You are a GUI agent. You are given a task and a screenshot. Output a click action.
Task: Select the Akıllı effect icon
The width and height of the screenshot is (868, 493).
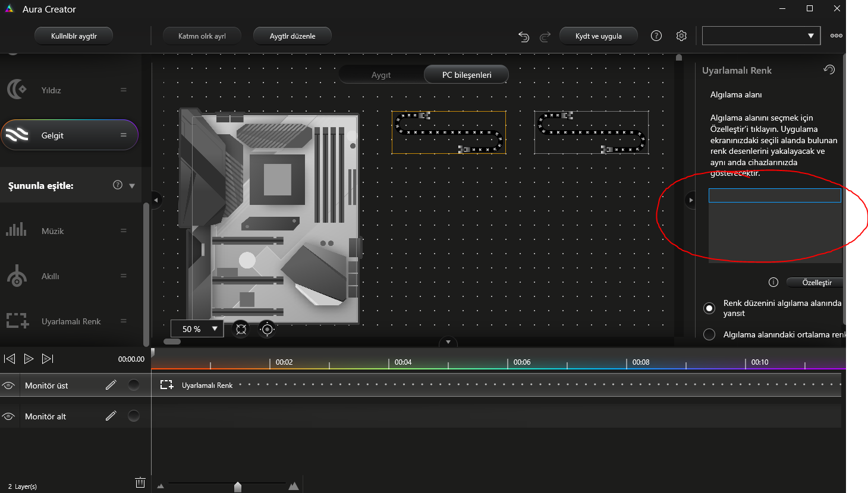pyautogui.click(x=17, y=276)
